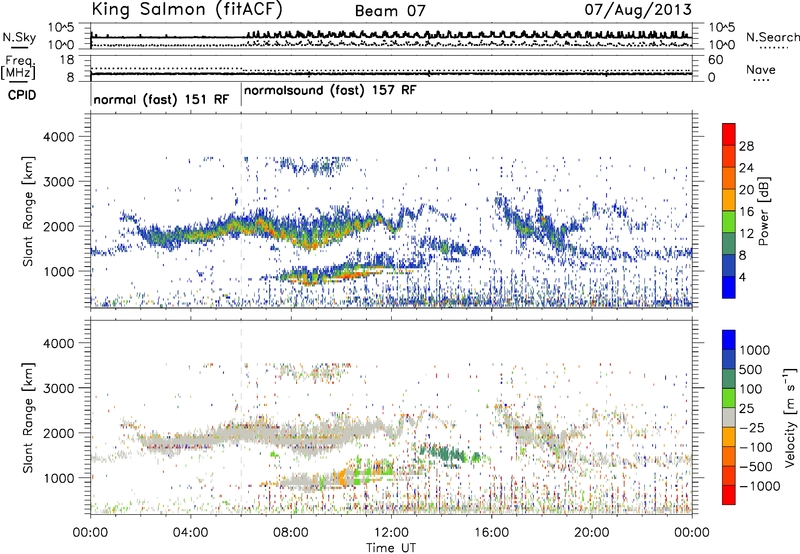
Task: Select the "Beam 07" header label
Action: click(390, 11)
